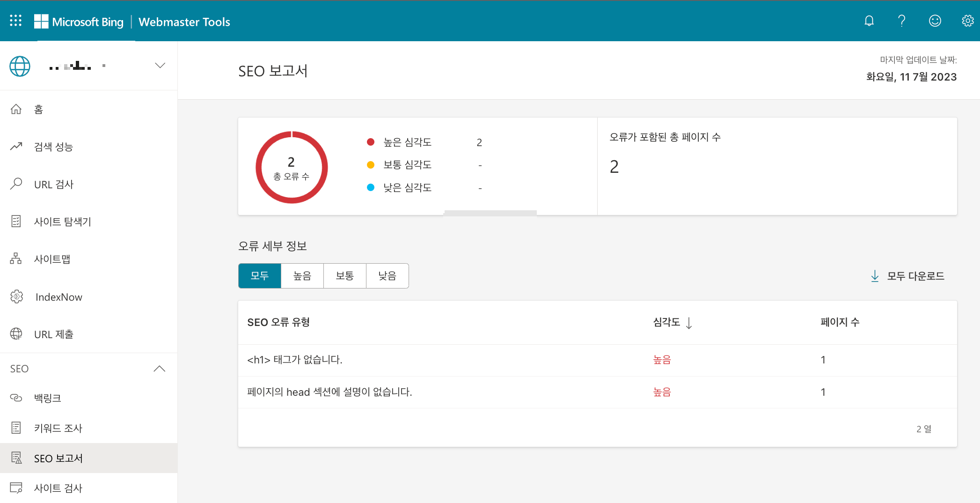Click the site scan icon
This screenshot has height=503, width=980.
(16, 488)
